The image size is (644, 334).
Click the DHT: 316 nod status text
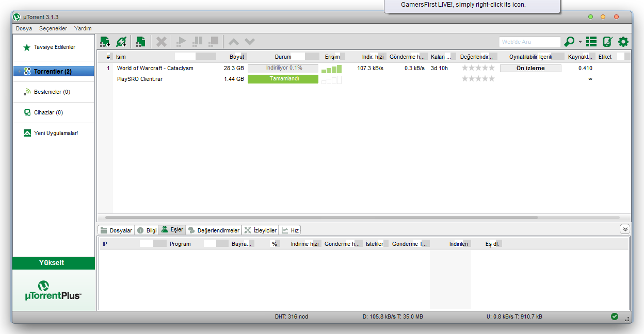(x=292, y=316)
